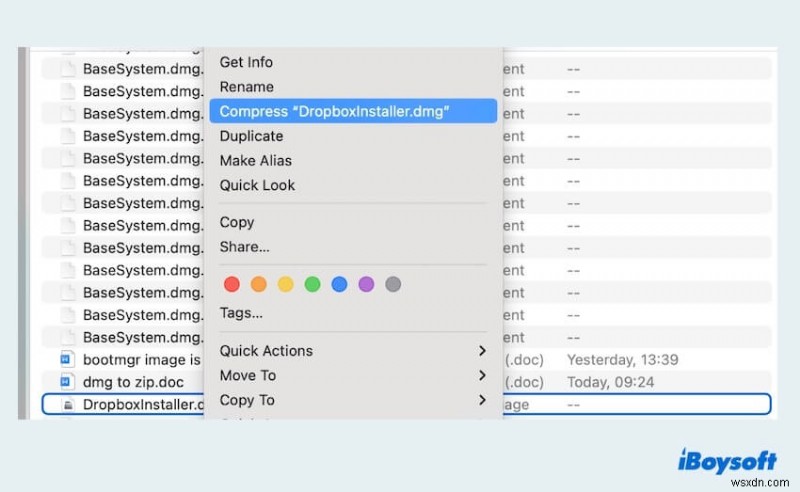800x492 pixels.
Task: Click the DropboxInstaller disk image icon
Action: pyautogui.click(x=68, y=405)
